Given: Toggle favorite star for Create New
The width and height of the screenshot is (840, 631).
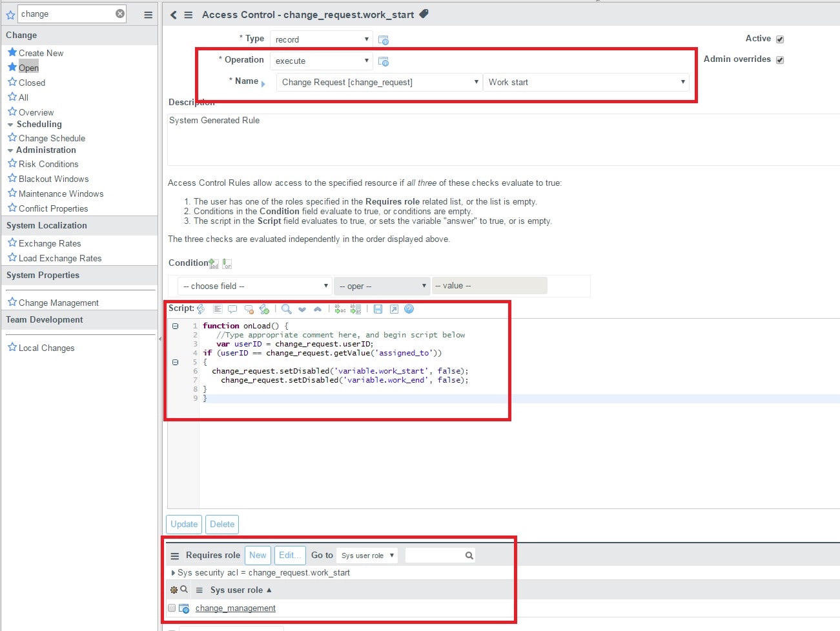Looking at the screenshot, I should [x=12, y=52].
